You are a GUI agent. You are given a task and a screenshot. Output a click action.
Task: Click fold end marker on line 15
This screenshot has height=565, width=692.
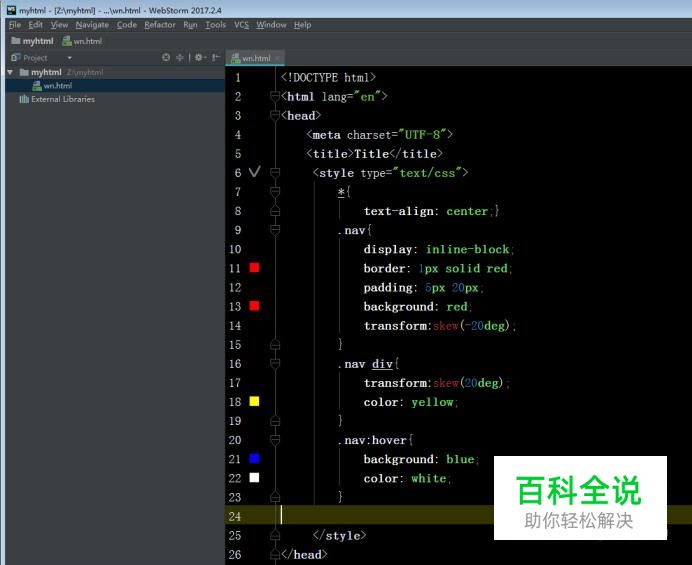point(275,344)
